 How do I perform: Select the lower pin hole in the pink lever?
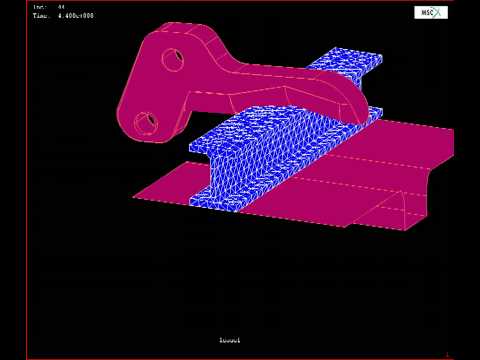click(146, 123)
